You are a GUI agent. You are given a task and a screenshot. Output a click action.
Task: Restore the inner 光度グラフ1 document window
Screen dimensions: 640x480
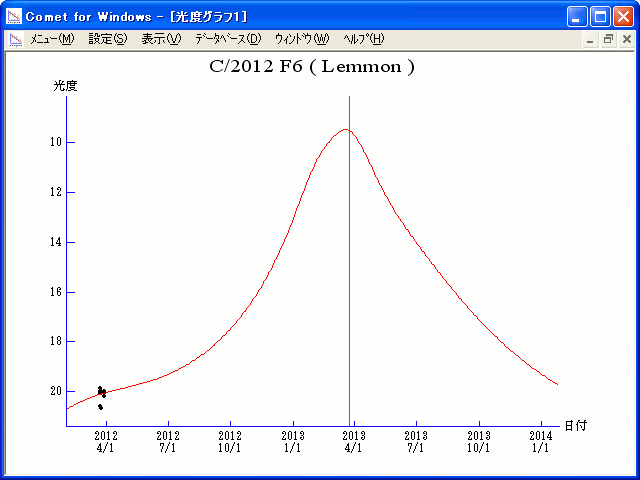608,40
